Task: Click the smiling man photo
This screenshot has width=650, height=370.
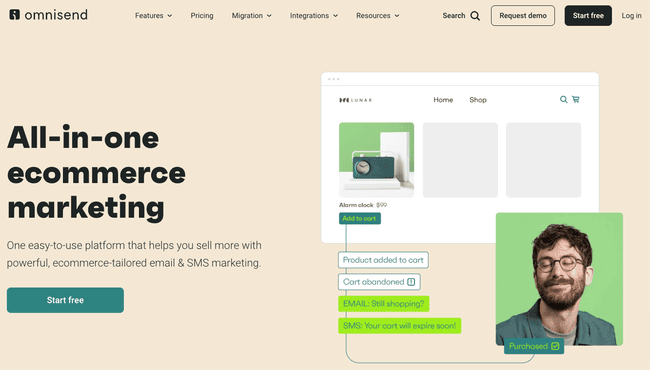Action: tap(559, 279)
